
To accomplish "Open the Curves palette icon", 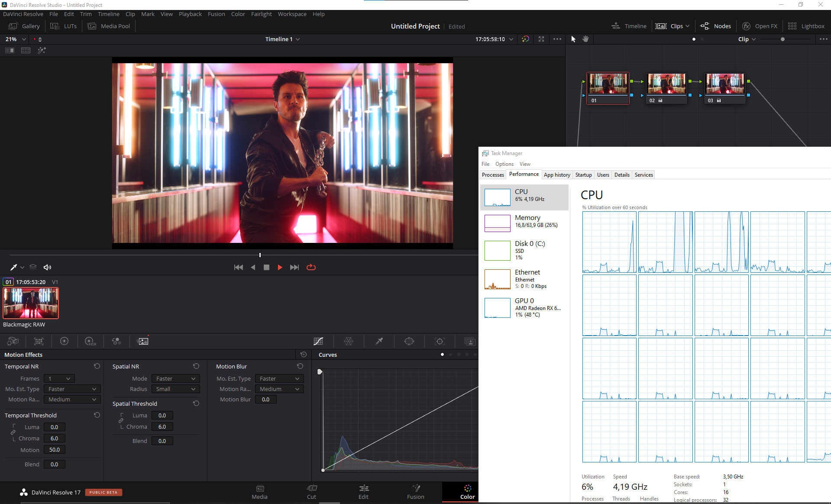I will [318, 341].
